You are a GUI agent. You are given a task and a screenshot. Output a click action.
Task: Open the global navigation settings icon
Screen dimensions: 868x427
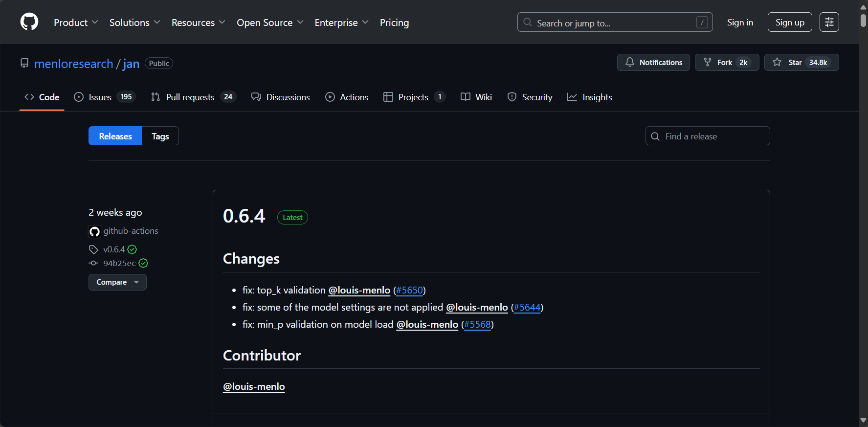tap(829, 22)
